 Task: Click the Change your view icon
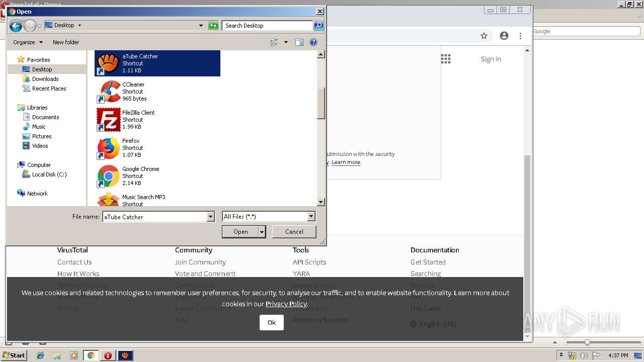pyautogui.click(x=274, y=42)
